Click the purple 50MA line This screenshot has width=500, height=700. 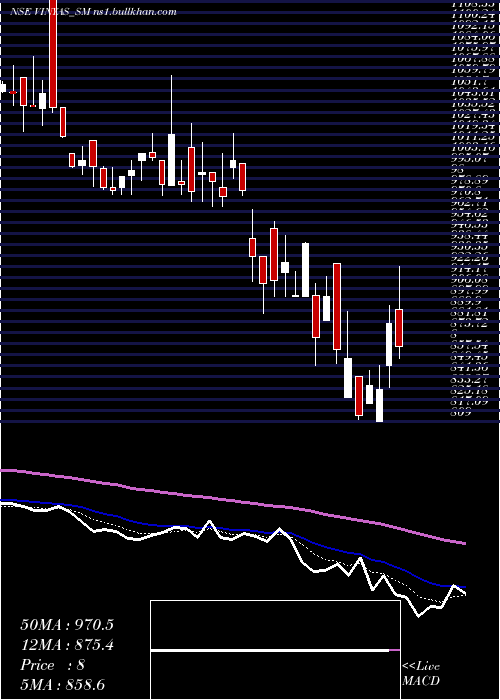coord(232,500)
